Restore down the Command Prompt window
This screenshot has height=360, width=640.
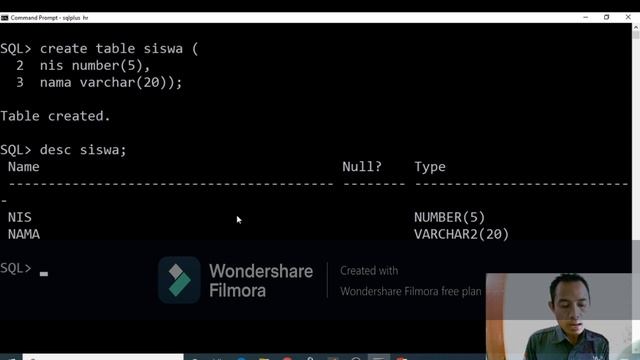[x=607, y=18]
